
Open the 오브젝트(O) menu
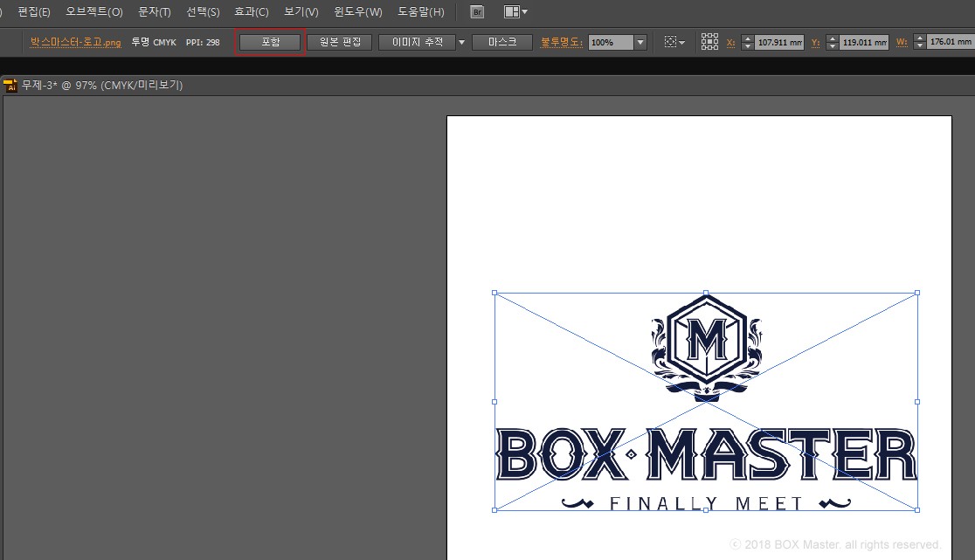93,12
